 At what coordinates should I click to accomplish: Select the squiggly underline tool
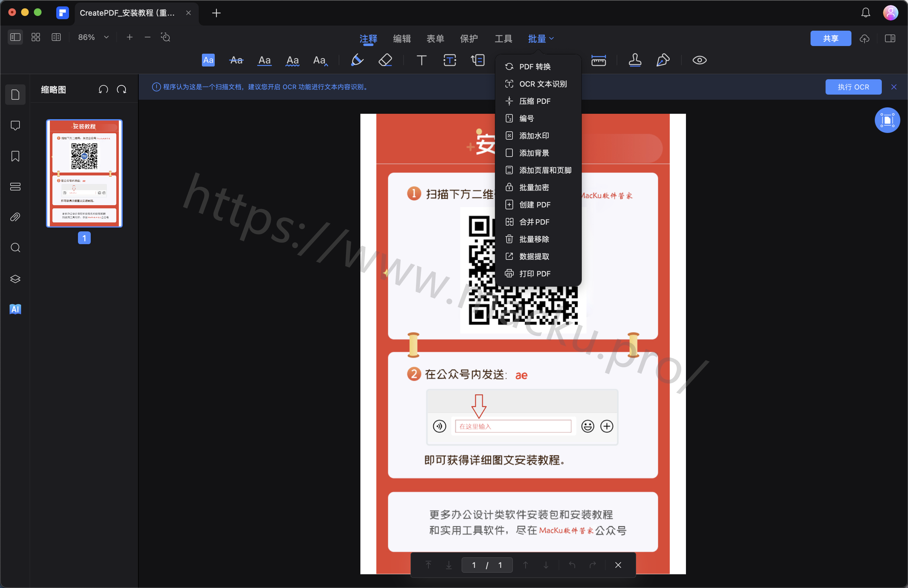293,60
